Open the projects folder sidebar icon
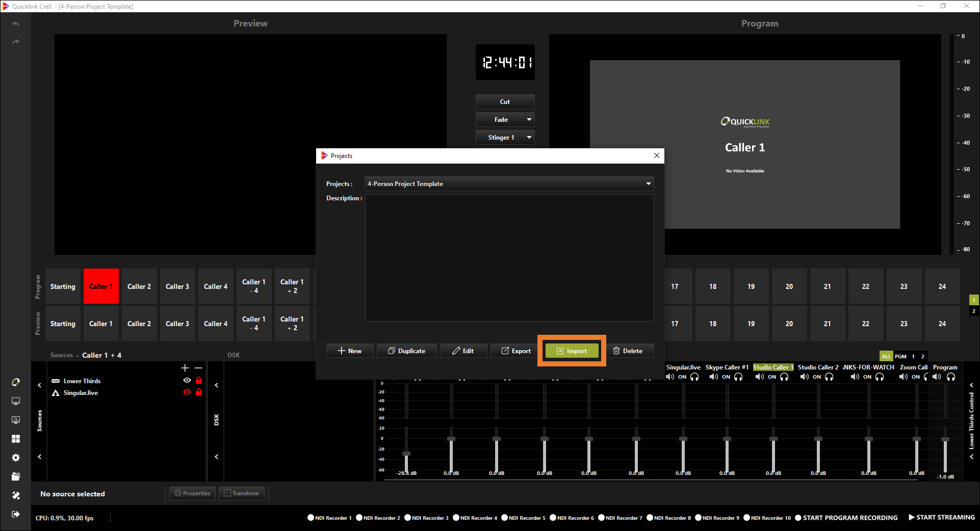This screenshot has width=980, height=531. tap(16, 476)
